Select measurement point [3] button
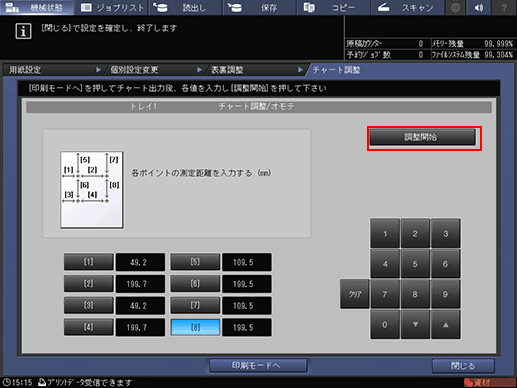 tap(89, 305)
